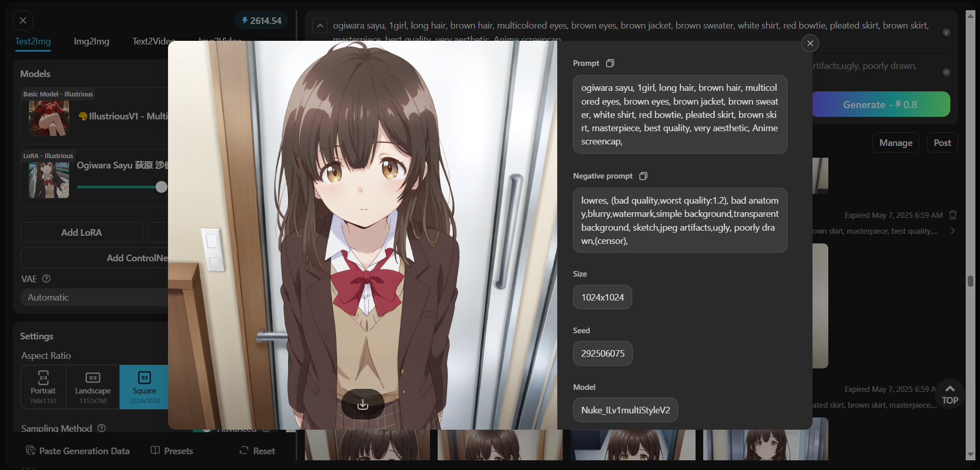This screenshot has width=980, height=470.
Task: Close the generation panel with X icon
Action: [23, 20]
